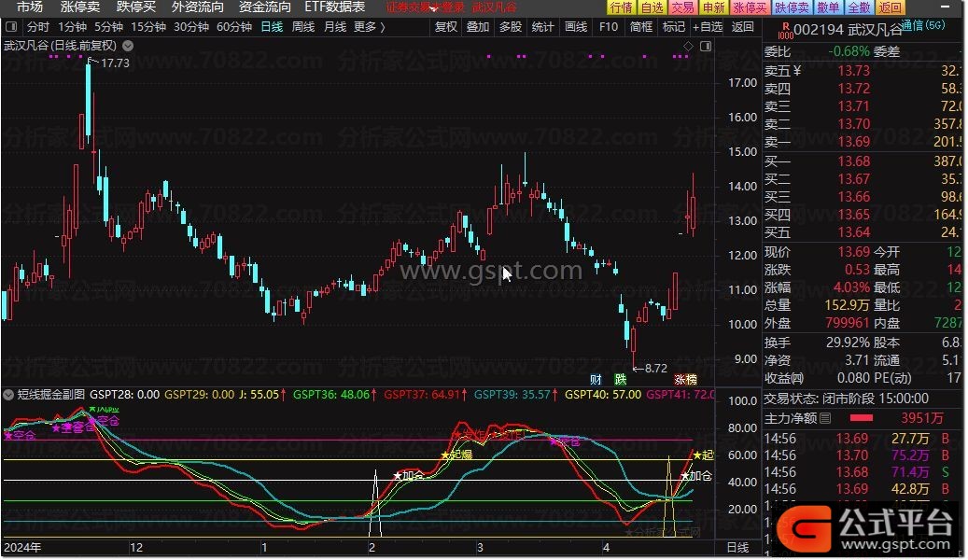Select the 买五 price 13.64
968x560 pixels.
pos(854,232)
